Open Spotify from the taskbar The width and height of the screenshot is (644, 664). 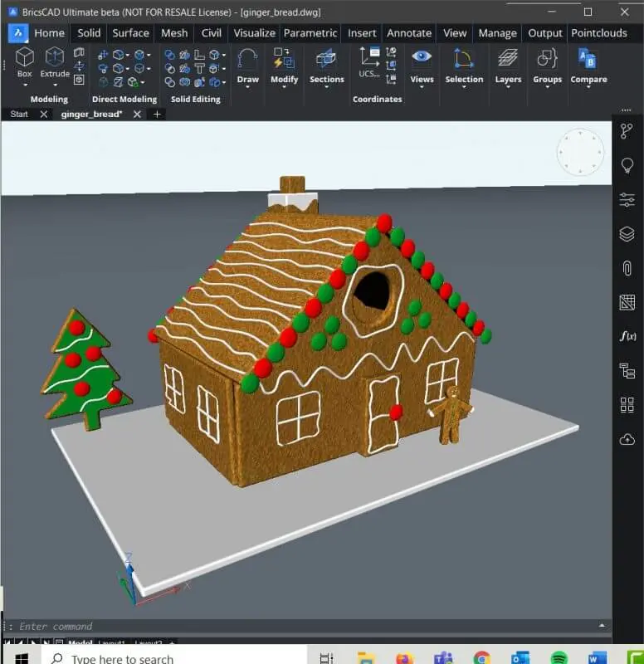point(559,657)
